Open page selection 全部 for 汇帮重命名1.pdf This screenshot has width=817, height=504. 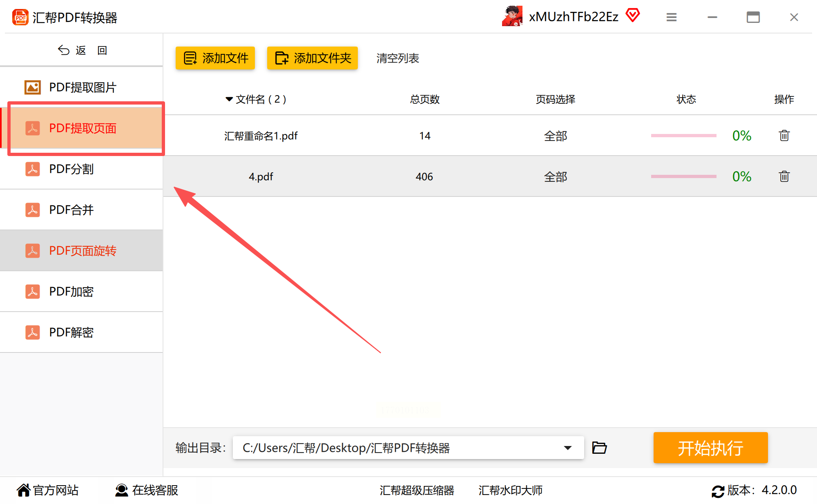pos(555,136)
